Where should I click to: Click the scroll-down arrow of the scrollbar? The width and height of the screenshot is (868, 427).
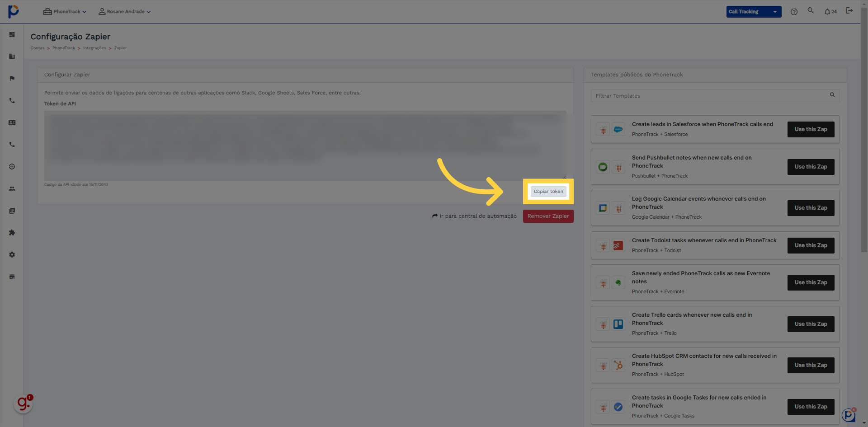864,423
